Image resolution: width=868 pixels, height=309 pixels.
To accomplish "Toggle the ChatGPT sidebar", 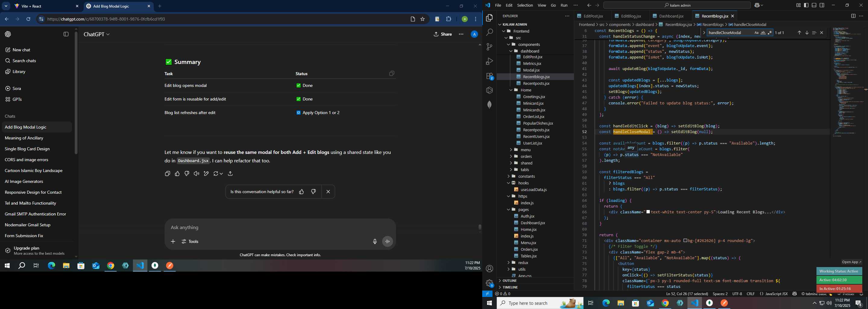I will point(66,34).
